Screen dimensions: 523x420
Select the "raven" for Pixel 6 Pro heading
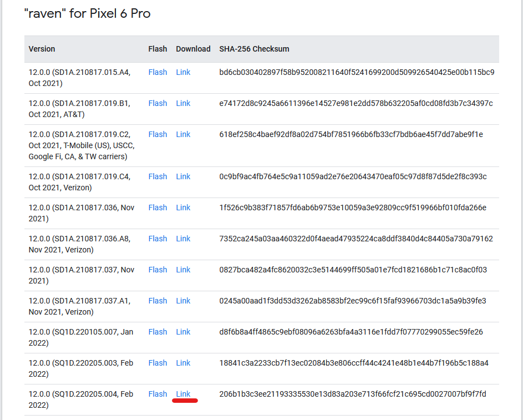click(88, 13)
